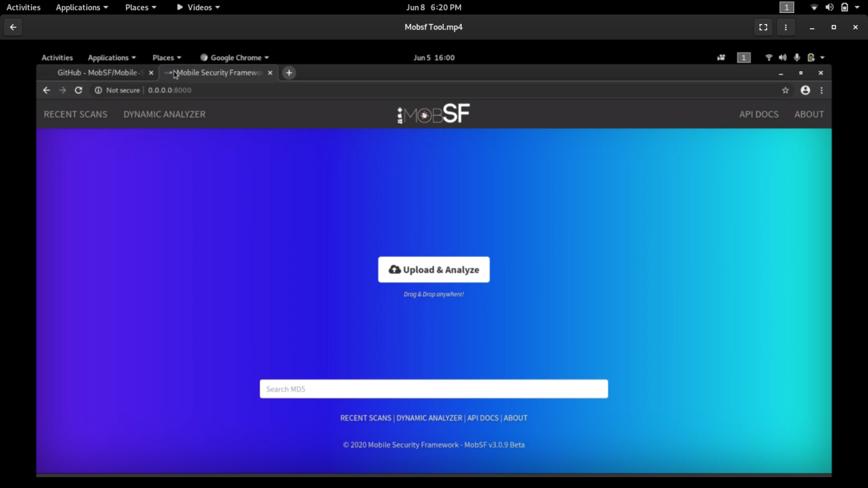Image resolution: width=868 pixels, height=488 pixels.
Task: Click the MobSF logo in the page header
Action: (x=434, y=114)
